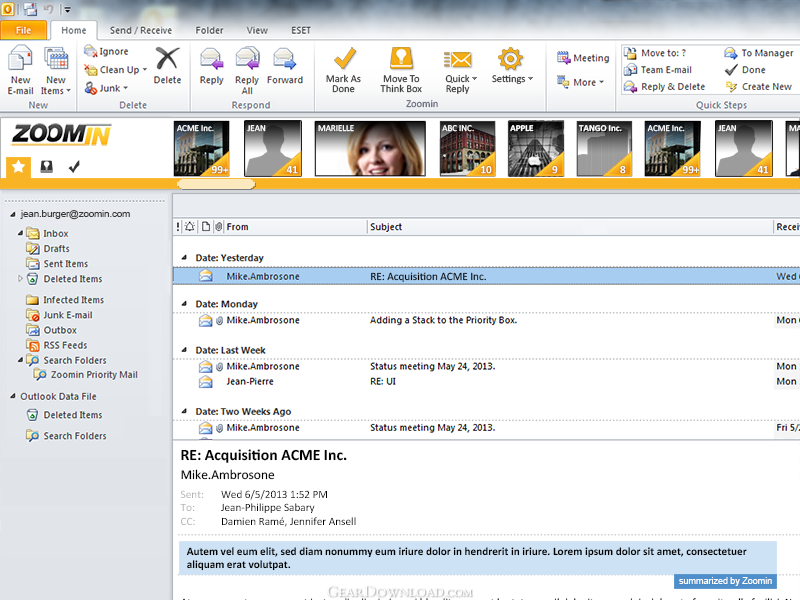This screenshot has width=800, height=600.
Task: Open Zoomin Priority Mail search folder
Action: (93, 375)
